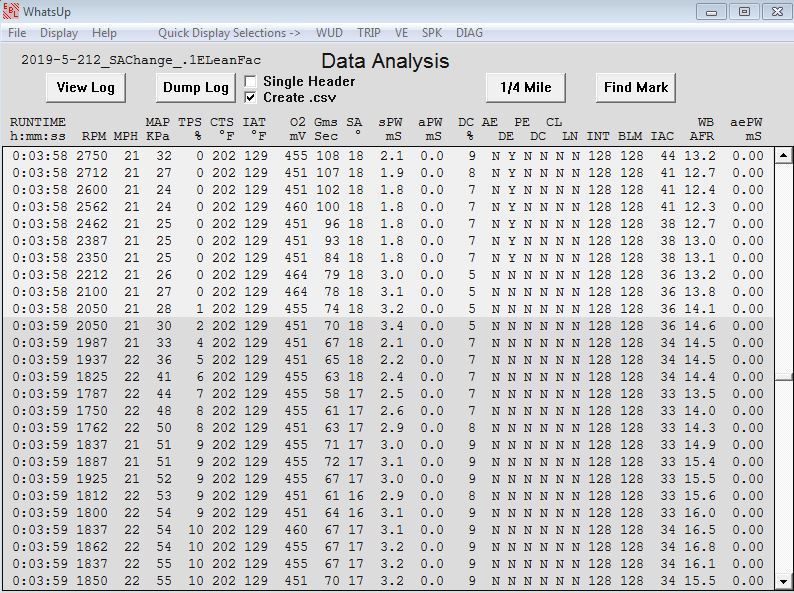This screenshot has width=794, height=593.
Task: Open the File menu
Action: click(17, 33)
